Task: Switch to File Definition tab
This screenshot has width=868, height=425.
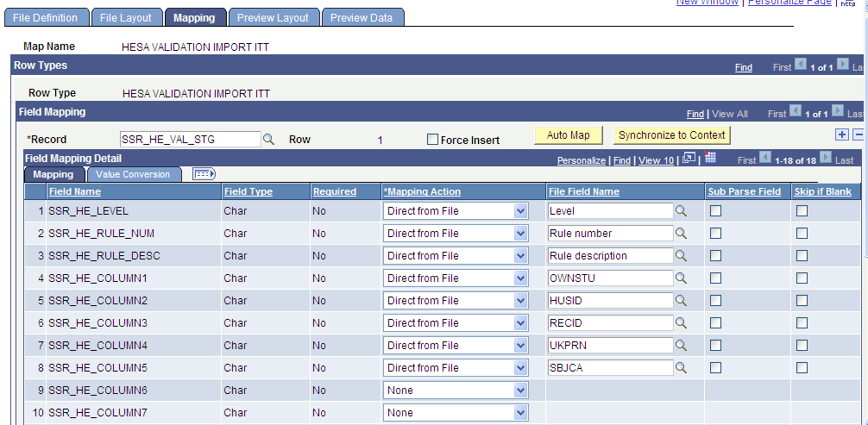Action: tap(47, 18)
